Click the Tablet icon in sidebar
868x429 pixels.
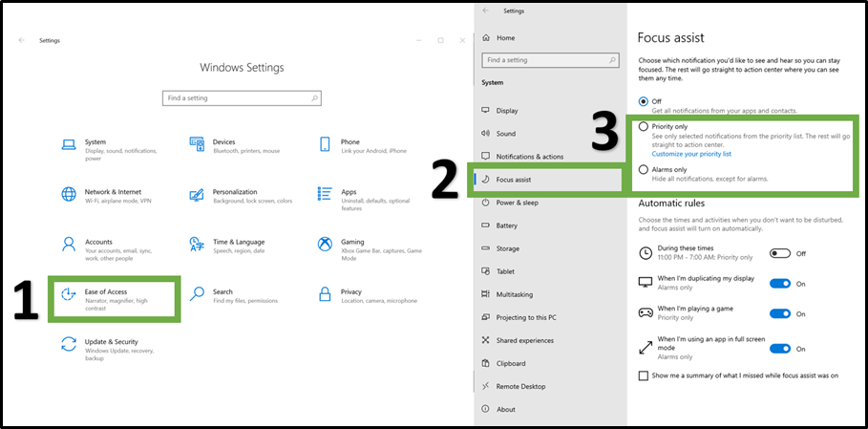click(486, 271)
